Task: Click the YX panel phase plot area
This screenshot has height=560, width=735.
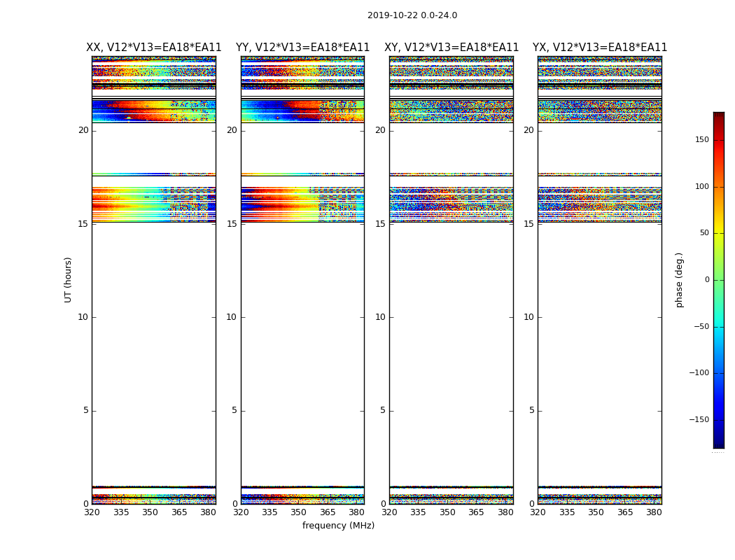Action: [x=599, y=280]
